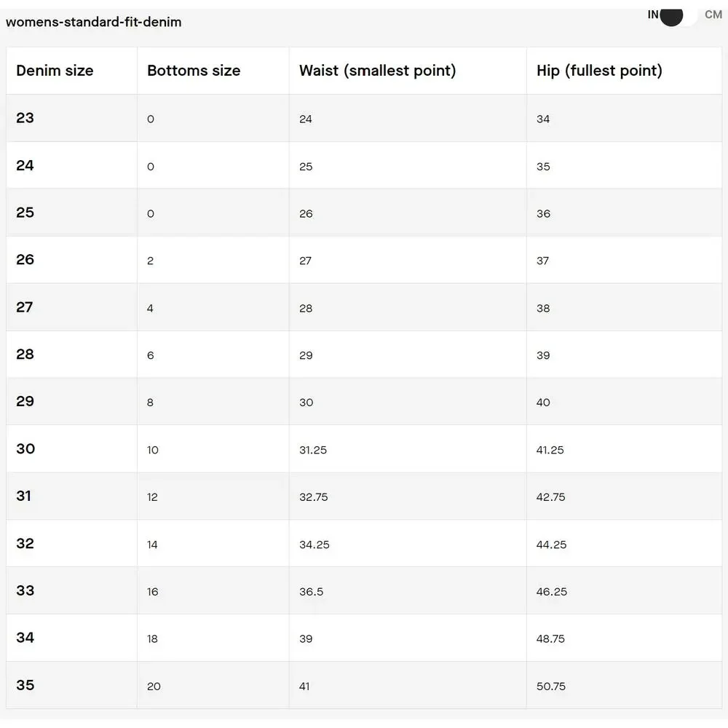This screenshot has height=728, width=728.
Task: Click waist value 31.25
Action: click(313, 450)
